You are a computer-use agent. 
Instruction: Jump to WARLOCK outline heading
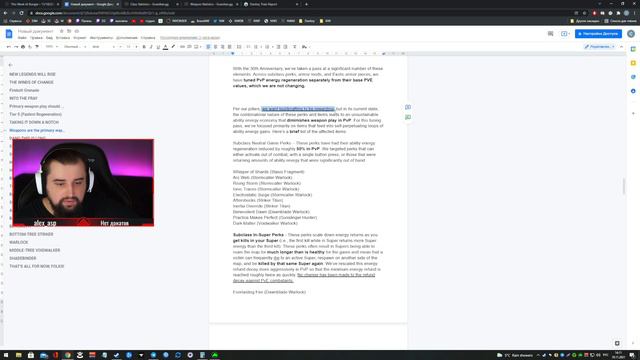click(19, 242)
